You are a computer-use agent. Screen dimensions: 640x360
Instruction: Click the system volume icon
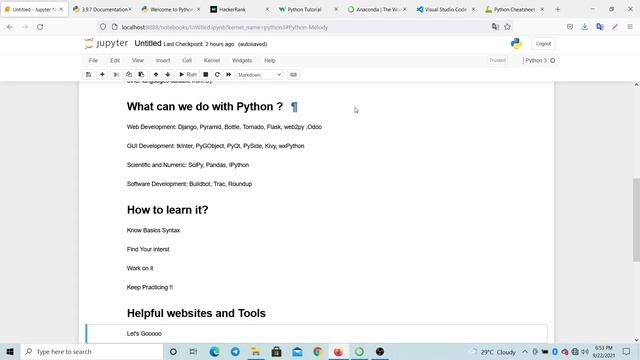584,351
